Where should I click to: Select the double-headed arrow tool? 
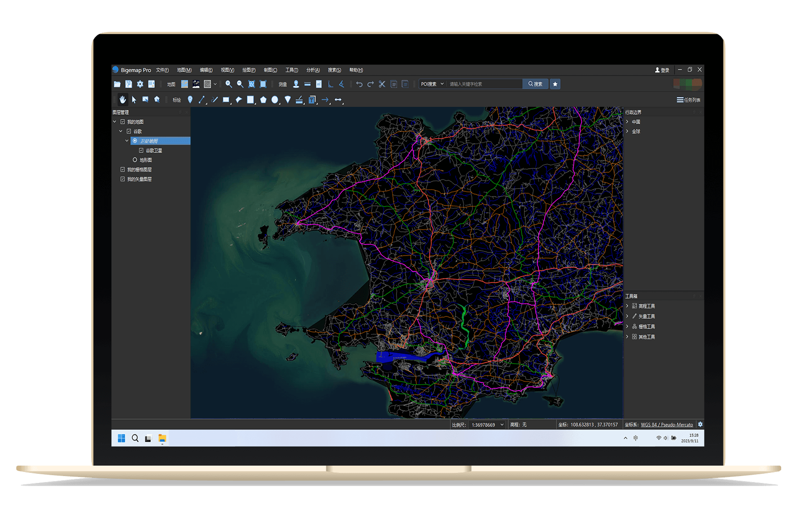pyautogui.click(x=338, y=100)
